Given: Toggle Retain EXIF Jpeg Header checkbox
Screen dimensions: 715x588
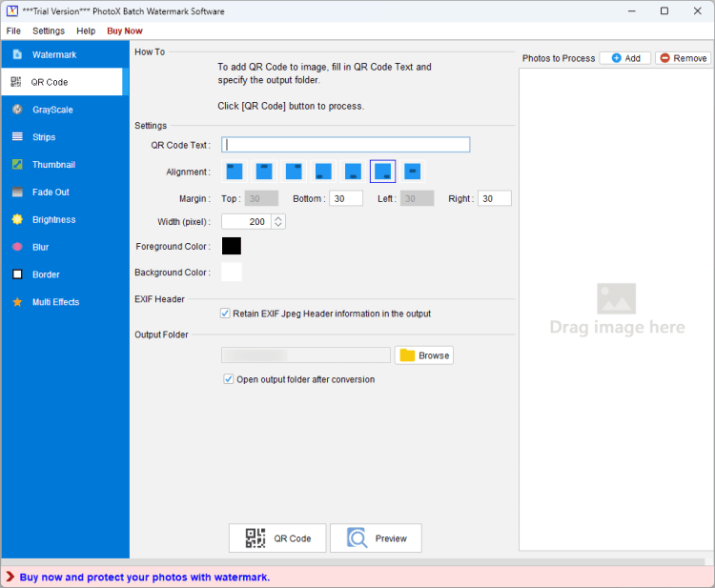Looking at the screenshot, I should tap(225, 314).
